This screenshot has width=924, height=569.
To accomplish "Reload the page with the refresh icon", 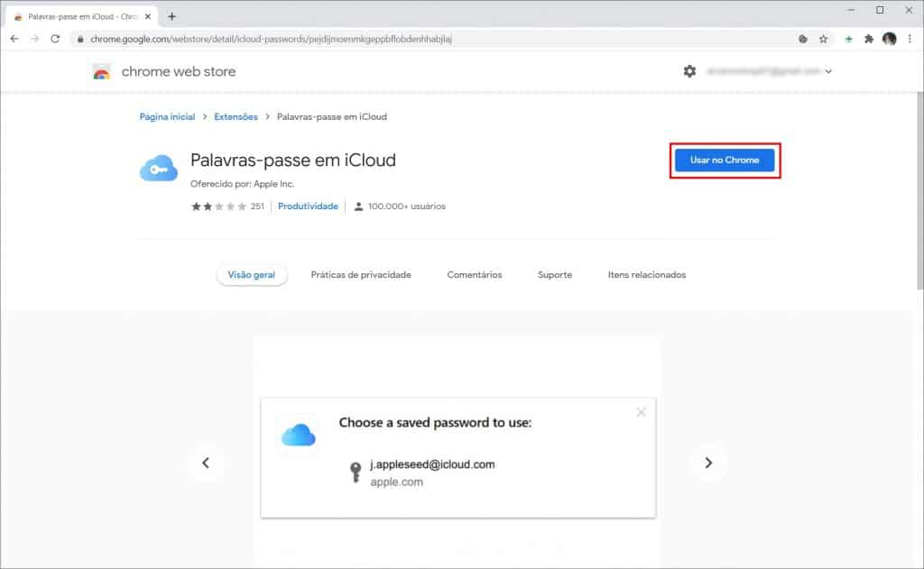I will [55, 39].
